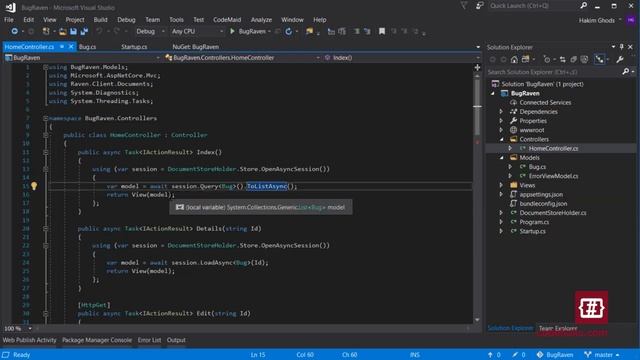Click Collapse All icon in Solution Explorer toolbar

pos(573,60)
